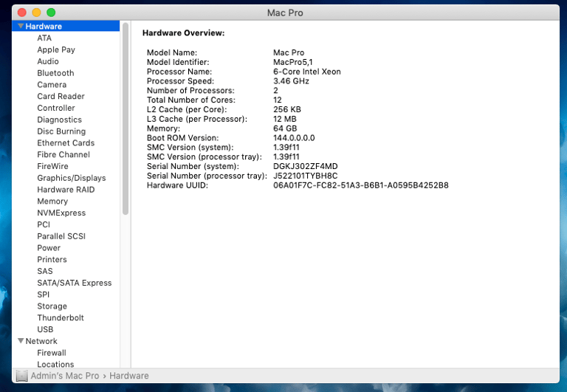Click the Hardware UUID value
567x392 pixels.
tap(360, 185)
